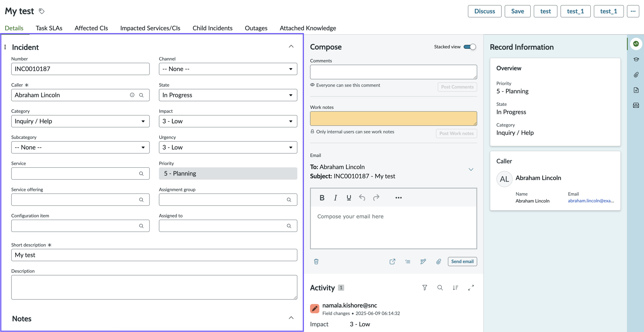Viewport: 644px width, 332px height.
Task: Open the Category dropdown
Action: tap(80, 121)
